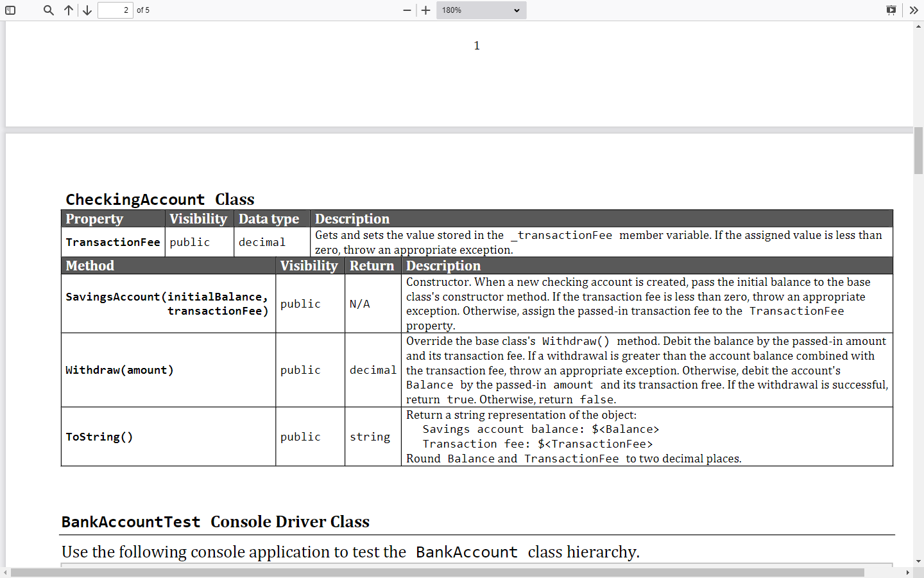Go to the previous page

click(x=69, y=10)
